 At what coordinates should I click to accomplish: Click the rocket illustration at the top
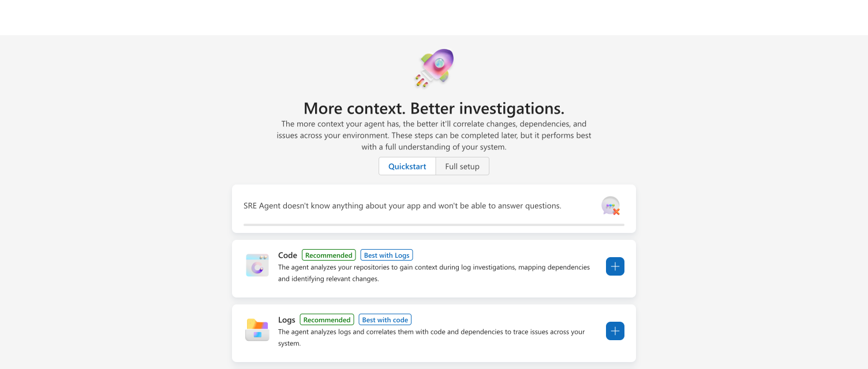tap(434, 68)
